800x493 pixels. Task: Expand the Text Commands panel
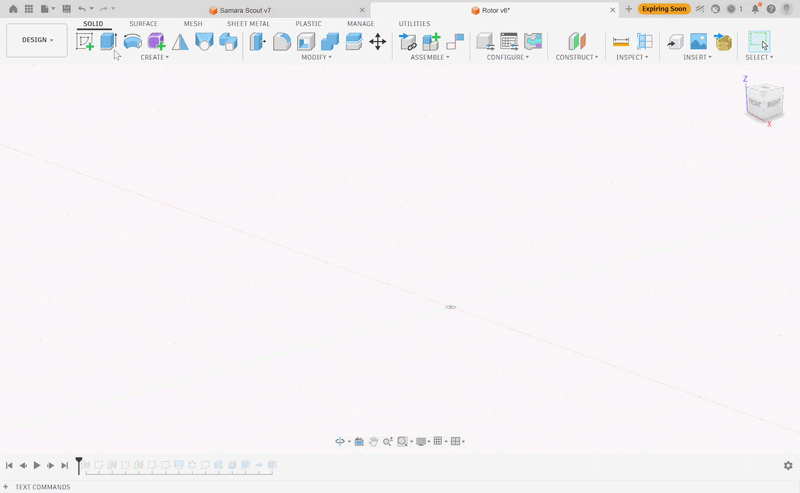pyautogui.click(x=6, y=487)
